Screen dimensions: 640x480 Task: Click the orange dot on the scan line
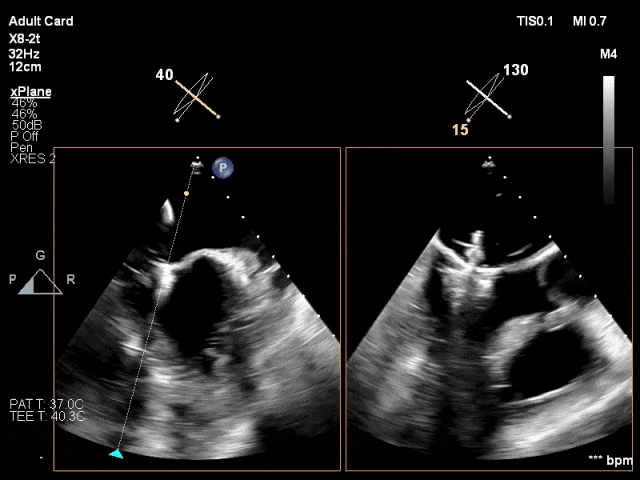click(187, 192)
